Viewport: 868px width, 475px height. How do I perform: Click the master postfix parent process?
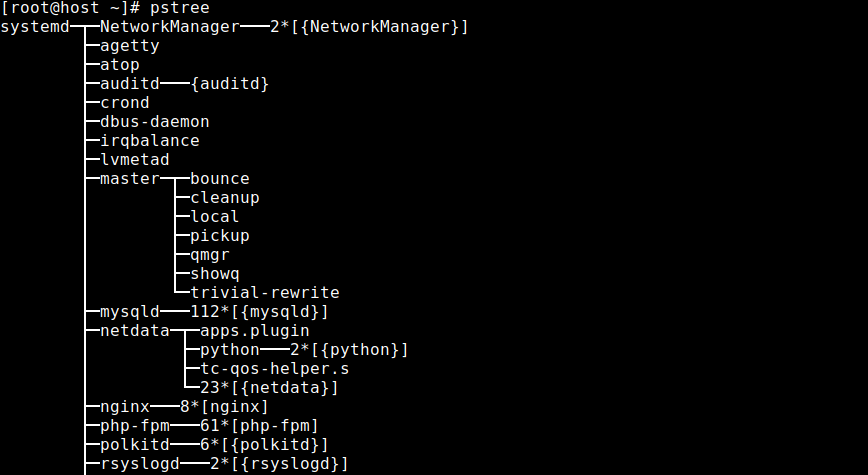(x=130, y=179)
